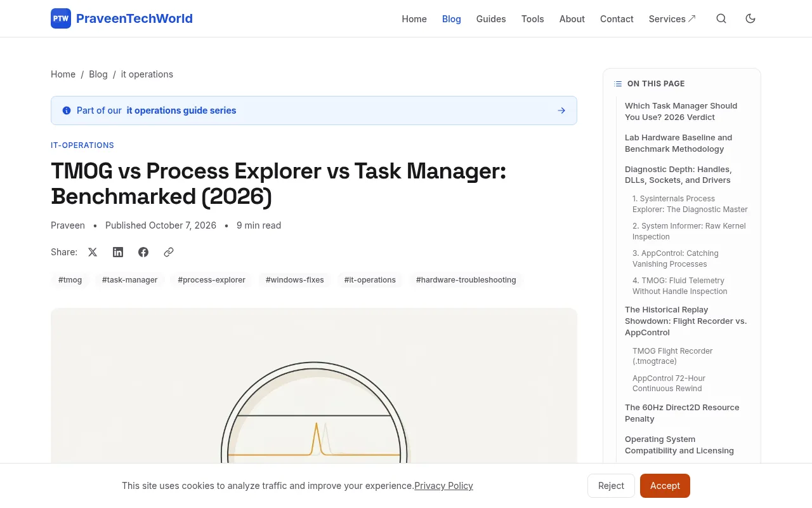Open the site search icon
The width and height of the screenshot is (812, 508).
(x=721, y=18)
